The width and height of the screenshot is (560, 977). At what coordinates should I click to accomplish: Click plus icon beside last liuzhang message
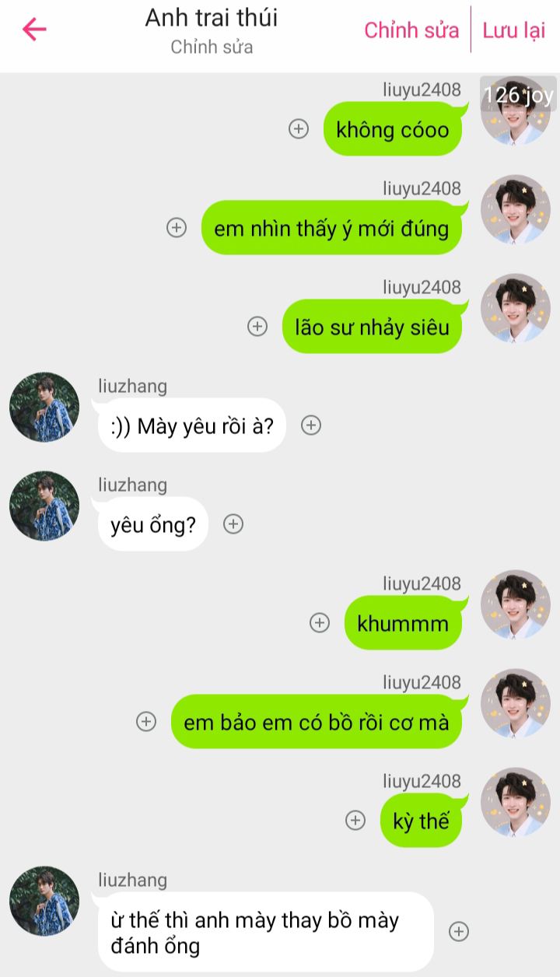pos(459,932)
